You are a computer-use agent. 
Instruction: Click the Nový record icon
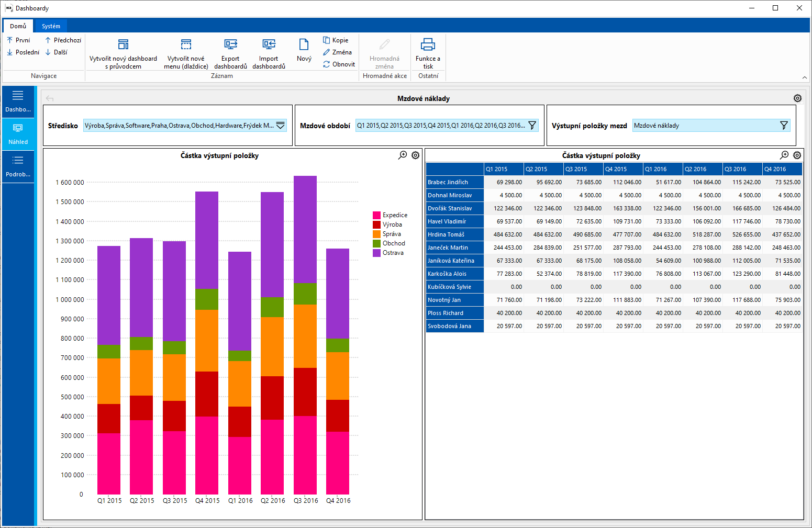tap(304, 44)
